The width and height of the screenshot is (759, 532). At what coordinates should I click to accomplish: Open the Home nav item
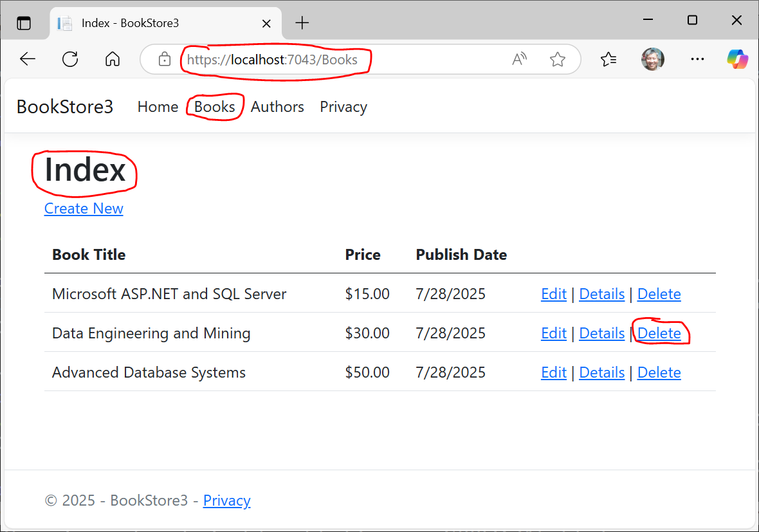158,107
